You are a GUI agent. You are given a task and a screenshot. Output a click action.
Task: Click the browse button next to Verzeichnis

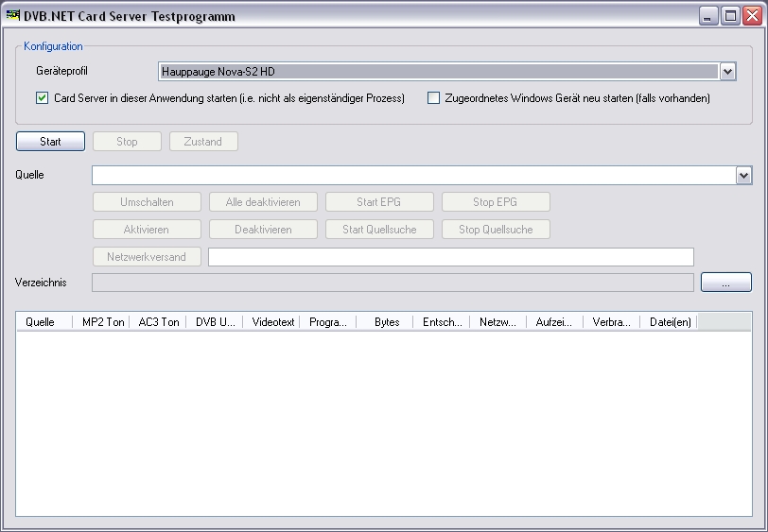(725, 283)
